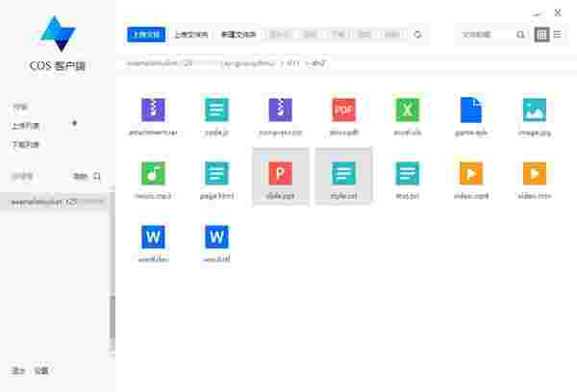The height and width of the screenshot is (392, 577).
Task: Switch to list view
Action: (558, 35)
